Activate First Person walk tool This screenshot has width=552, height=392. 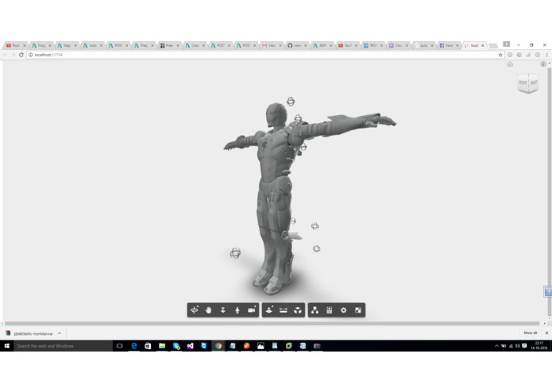coord(237,310)
